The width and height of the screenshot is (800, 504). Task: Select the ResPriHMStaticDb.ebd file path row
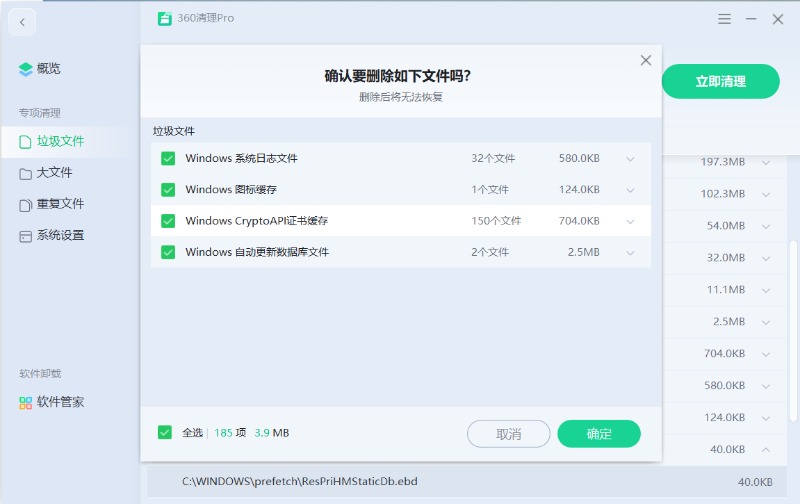point(467,482)
